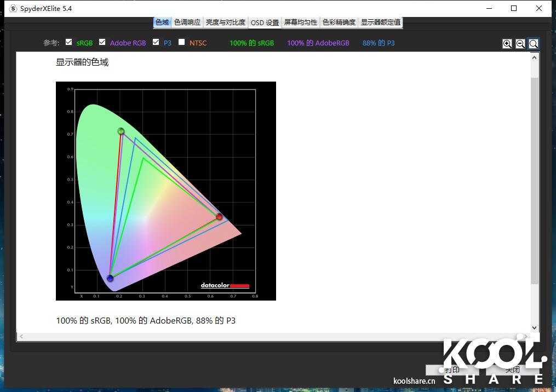This screenshot has width=556, height=392.
Task: Click the NTSC label beside its checkbox
Action: [198, 43]
